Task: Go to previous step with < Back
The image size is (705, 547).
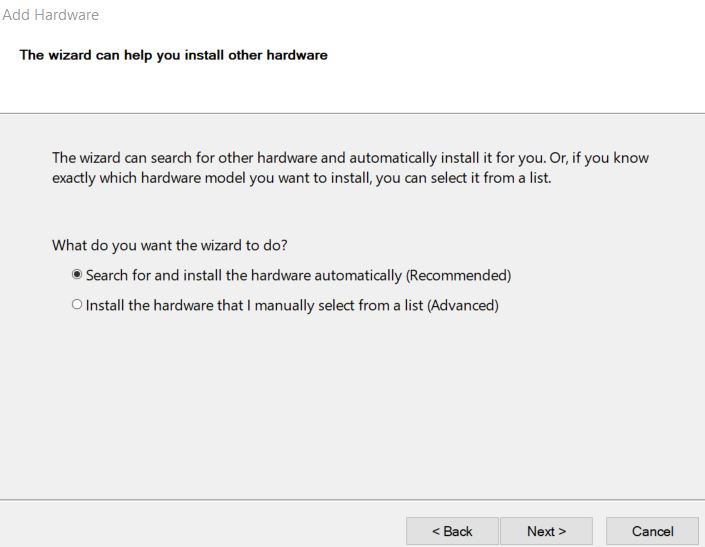Action: (x=452, y=531)
